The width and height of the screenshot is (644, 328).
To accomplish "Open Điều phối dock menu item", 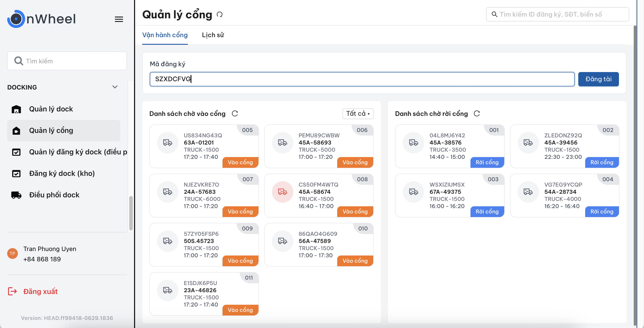I will click(64, 195).
